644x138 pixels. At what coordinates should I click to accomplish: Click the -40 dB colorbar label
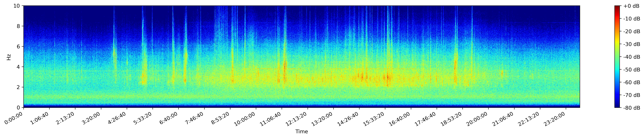[632, 57]
